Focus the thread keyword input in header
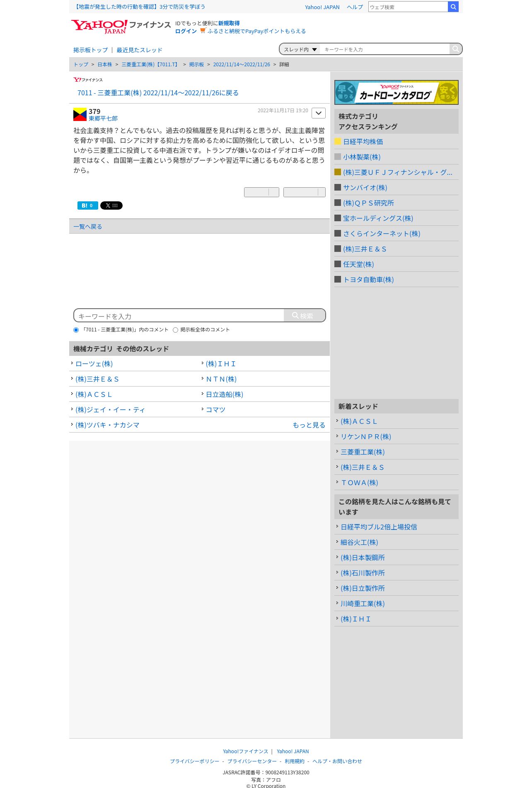The image size is (532, 788). [384, 49]
